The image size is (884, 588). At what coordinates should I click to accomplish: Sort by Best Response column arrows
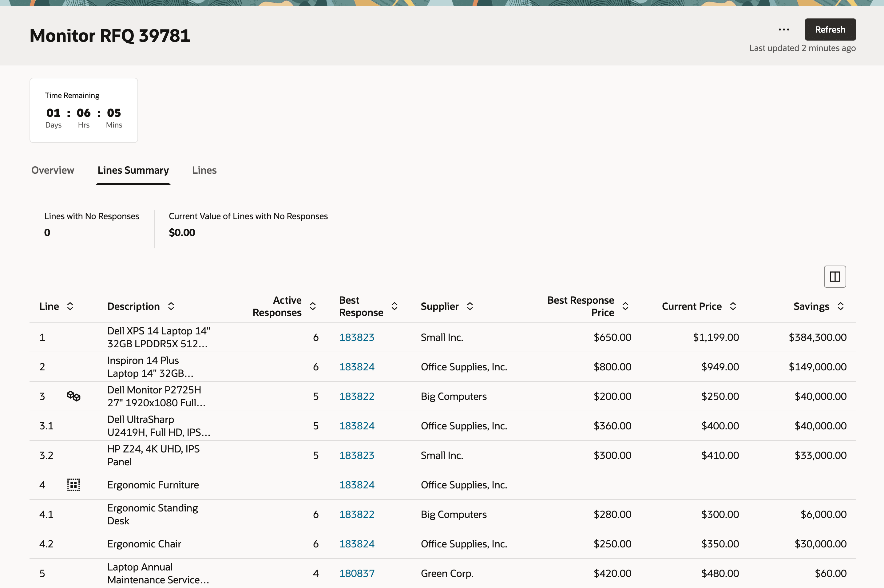394,306
